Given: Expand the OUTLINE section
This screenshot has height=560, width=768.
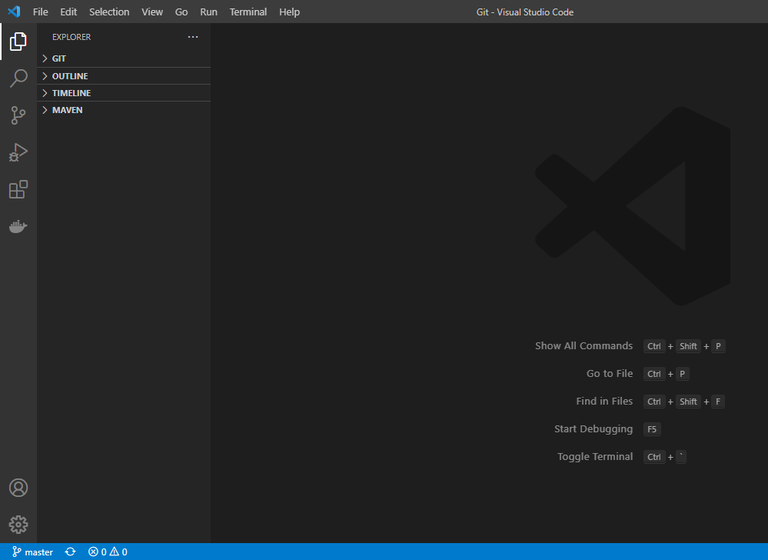Looking at the screenshot, I should [124, 76].
